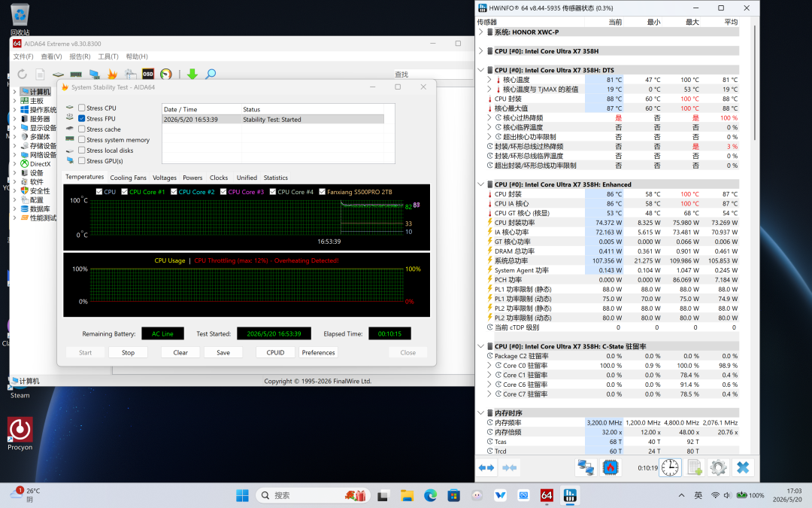
Task: Select the Stability Test: Started log row
Action: pyautogui.click(x=274, y=119)
